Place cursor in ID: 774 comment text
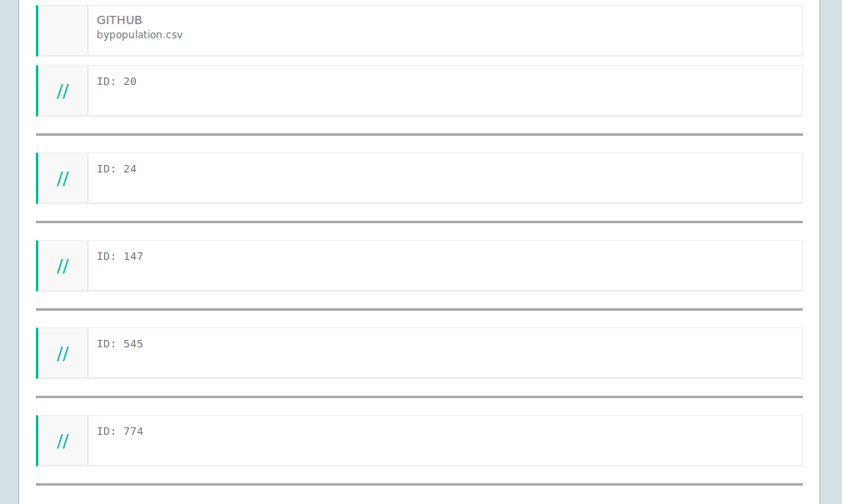The width and height of the screenshot is (842, 504). point(120,432)
